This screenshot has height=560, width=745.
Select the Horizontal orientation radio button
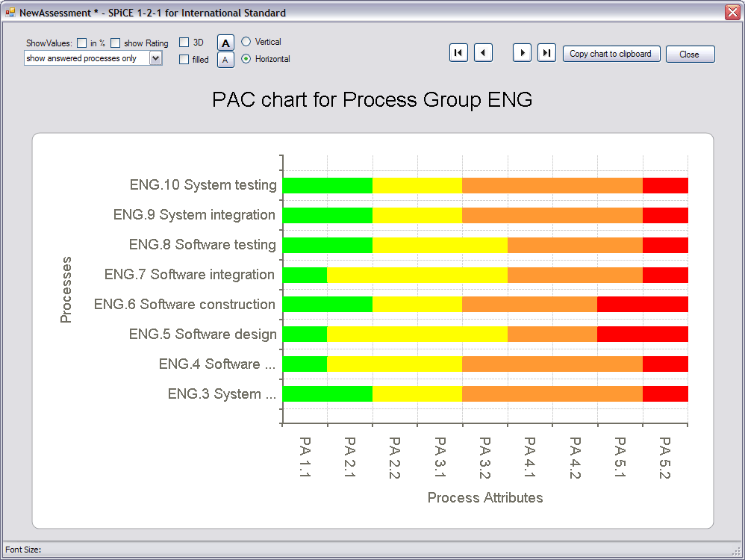coord(246,58)
